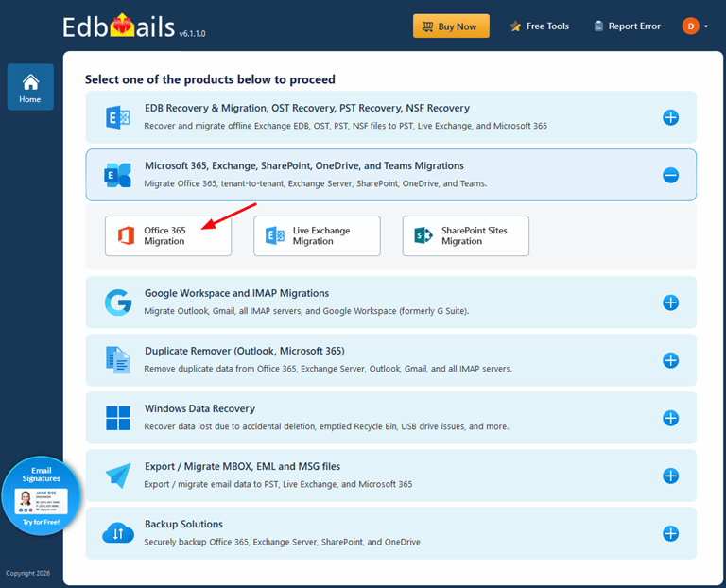Select Office 365 Migration button
Image resolution: width=726 pixels, height=588 pixels.
click(x=168, y=235)
